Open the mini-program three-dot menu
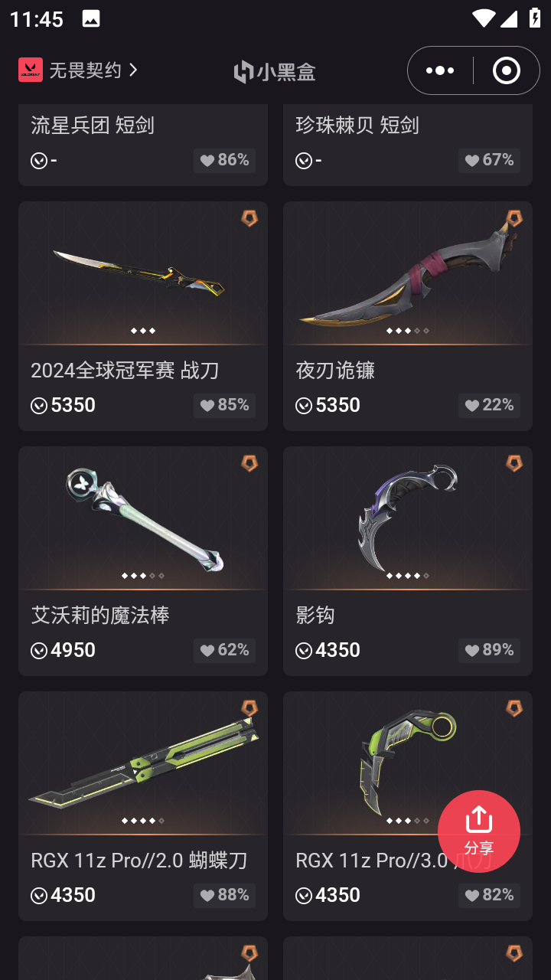Screen dimensions: 551x980 click(x=440, y=70)
